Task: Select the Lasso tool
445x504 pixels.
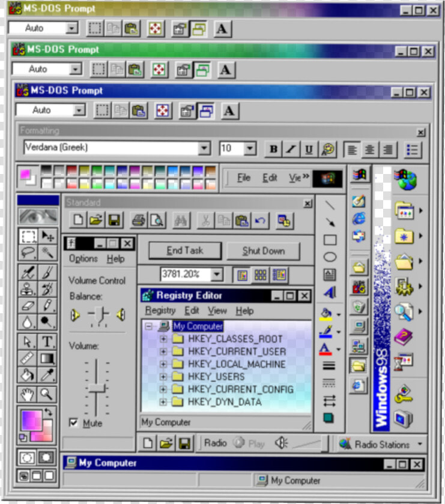Action: (x=28, y=253)
